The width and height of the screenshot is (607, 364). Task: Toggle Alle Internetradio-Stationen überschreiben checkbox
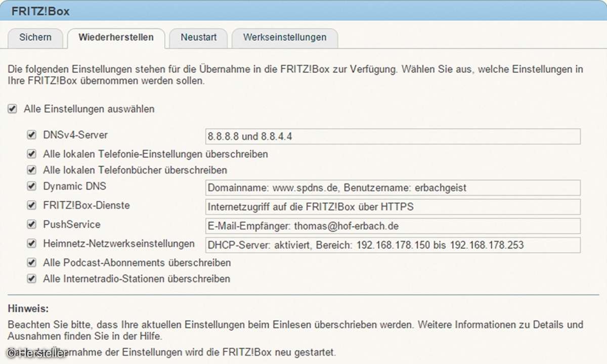[32, 279]
